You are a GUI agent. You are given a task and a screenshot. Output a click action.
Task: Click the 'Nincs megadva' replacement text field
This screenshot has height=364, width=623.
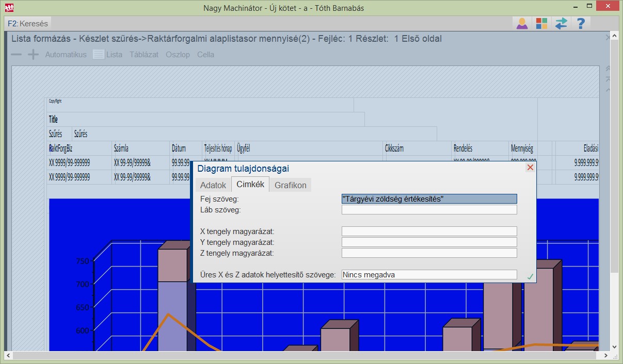coord(429,275)
